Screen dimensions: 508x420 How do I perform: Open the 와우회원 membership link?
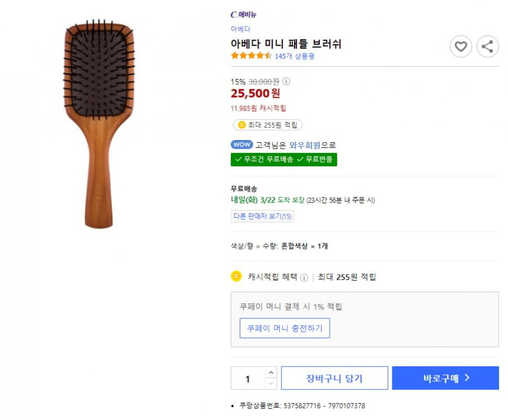click(305, 145)
